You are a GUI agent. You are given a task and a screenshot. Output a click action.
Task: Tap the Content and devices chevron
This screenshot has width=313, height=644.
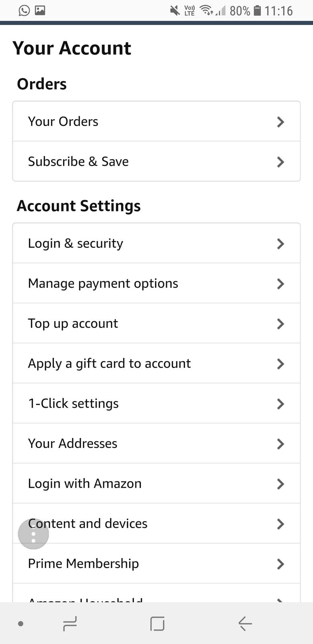(x=280, y=524)
